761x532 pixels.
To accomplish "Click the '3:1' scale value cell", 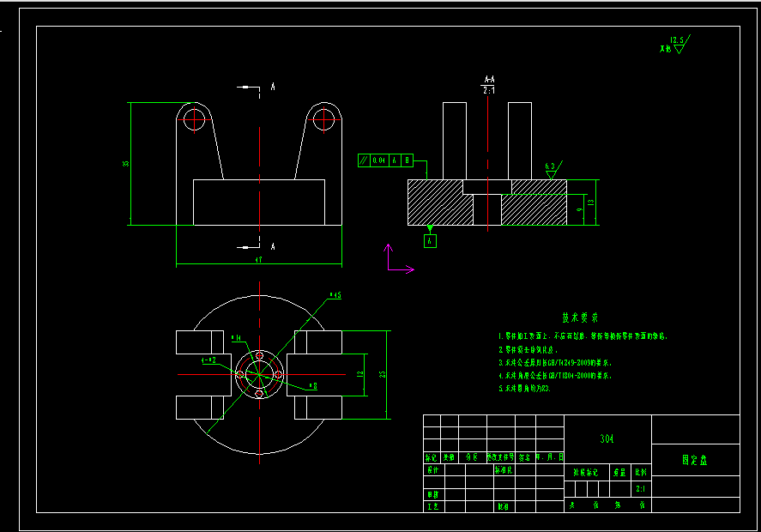I will click(641, 489).
